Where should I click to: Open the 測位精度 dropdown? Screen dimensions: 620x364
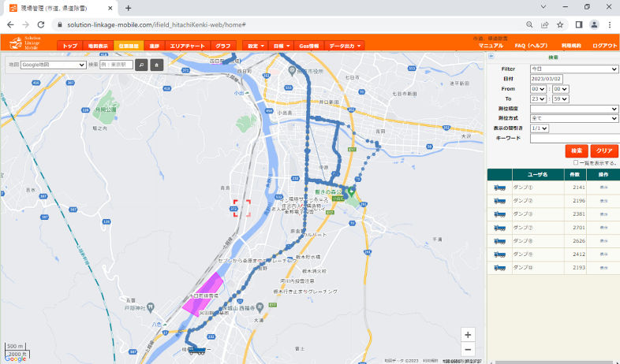(x=574, y=109)
